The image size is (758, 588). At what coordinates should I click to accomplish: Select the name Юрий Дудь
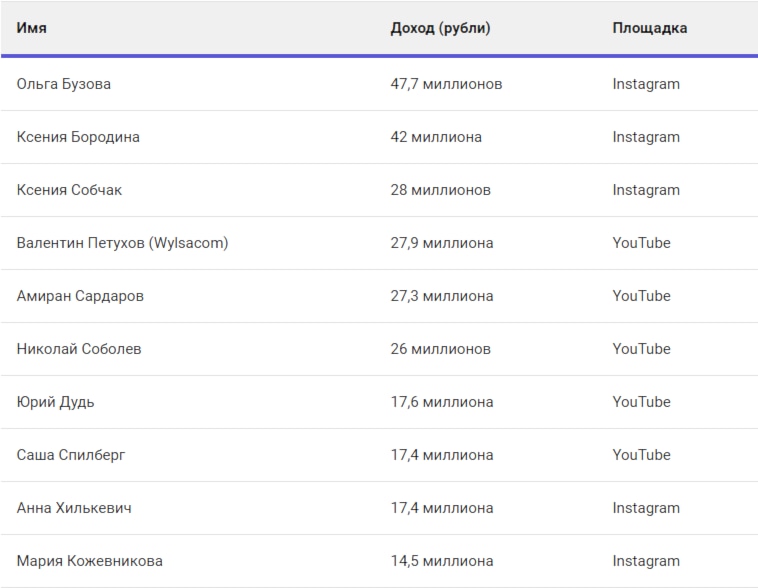pos(56,402)
